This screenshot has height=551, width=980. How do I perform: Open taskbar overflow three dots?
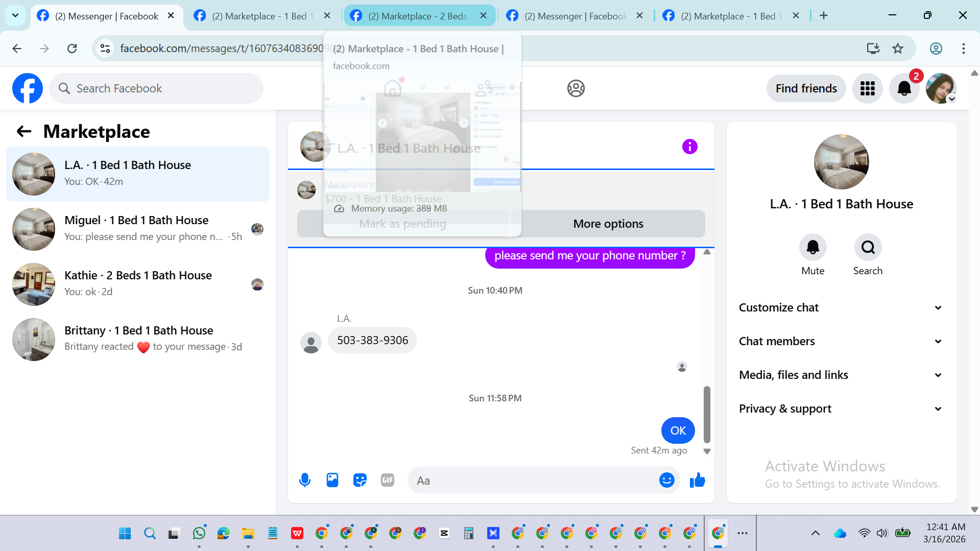pos(742,533)
